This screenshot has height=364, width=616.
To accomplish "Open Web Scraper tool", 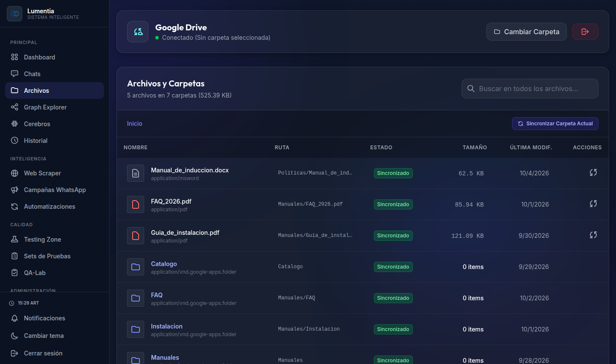I will coord(54,173).
